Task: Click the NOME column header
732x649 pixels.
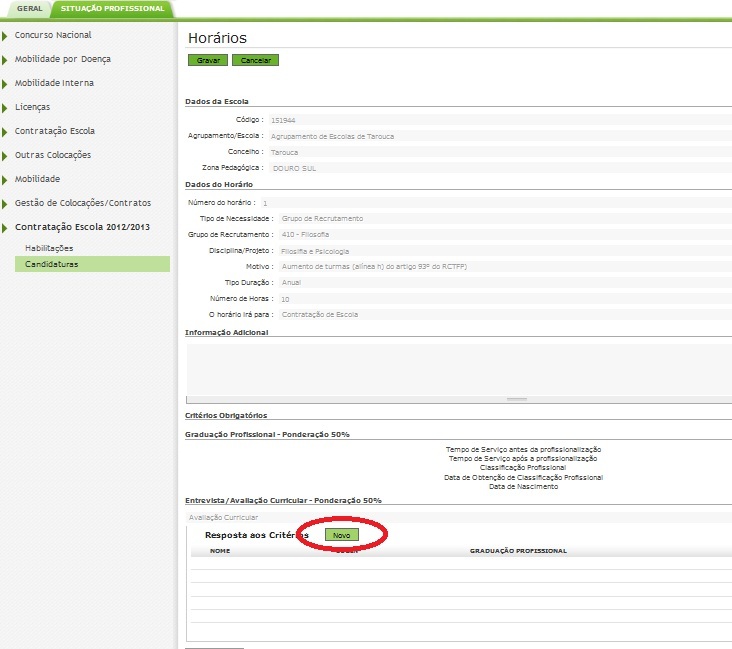Action: click(220, 551)
